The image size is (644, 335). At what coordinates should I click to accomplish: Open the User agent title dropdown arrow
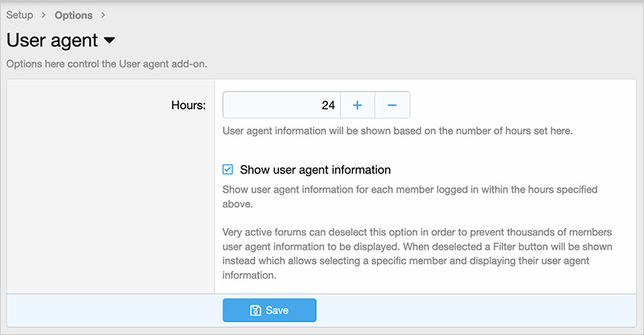pyautogui.click(x=110, y=40)
